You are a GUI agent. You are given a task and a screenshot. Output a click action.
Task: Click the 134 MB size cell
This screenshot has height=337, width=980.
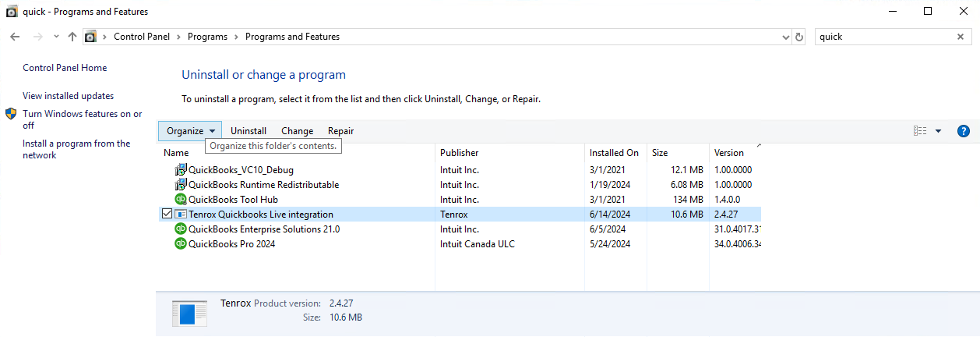click(689, 200)
